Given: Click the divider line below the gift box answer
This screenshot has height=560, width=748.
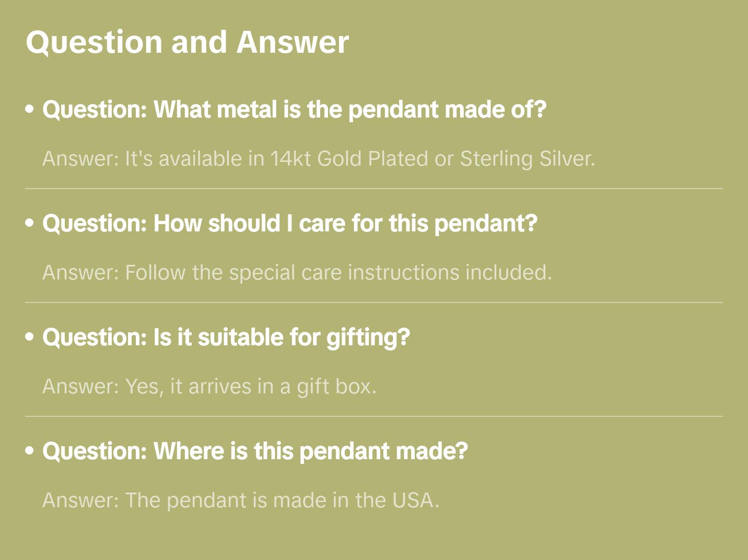Looking at the screenshot, I should (x=374, y=416).
